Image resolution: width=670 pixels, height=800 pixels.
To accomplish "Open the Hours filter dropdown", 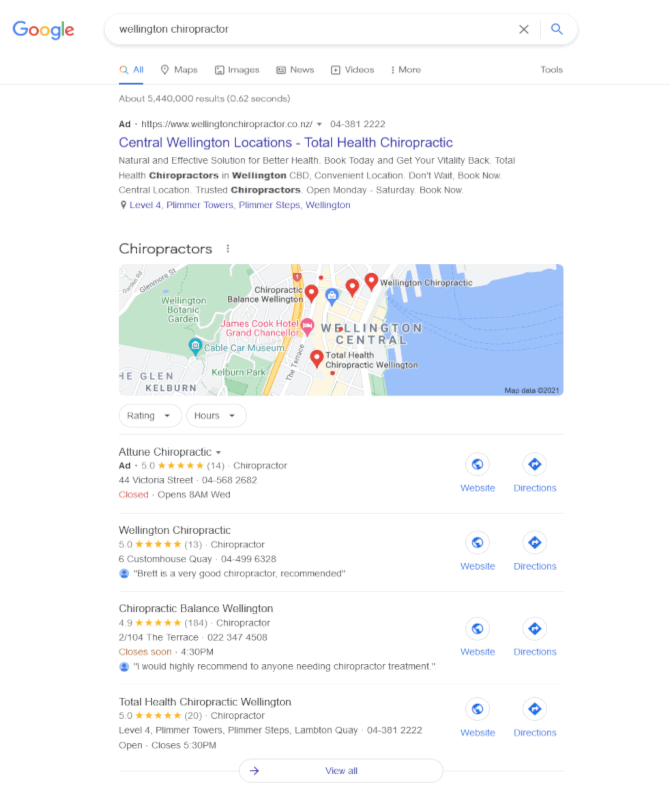I will [216, 415].
